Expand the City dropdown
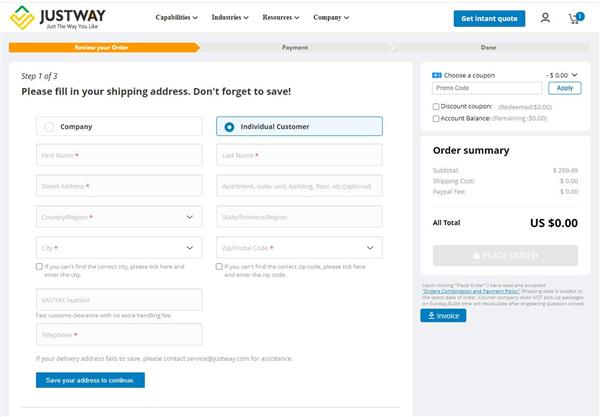The height and width of the screenshot is (417, 600). (x=190, y=247)
